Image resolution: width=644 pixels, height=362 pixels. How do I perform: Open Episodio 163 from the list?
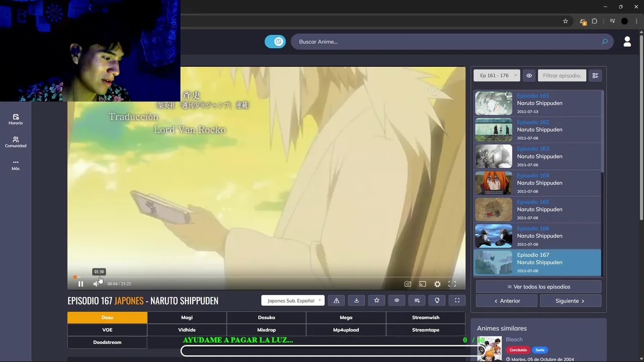click(537, 156)
